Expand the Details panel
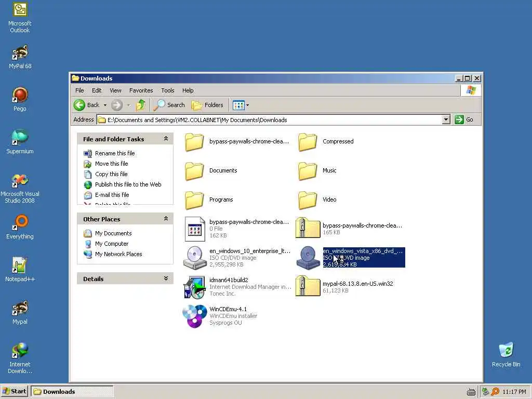Viewport: 532px width, 399px height. [166, 278]
